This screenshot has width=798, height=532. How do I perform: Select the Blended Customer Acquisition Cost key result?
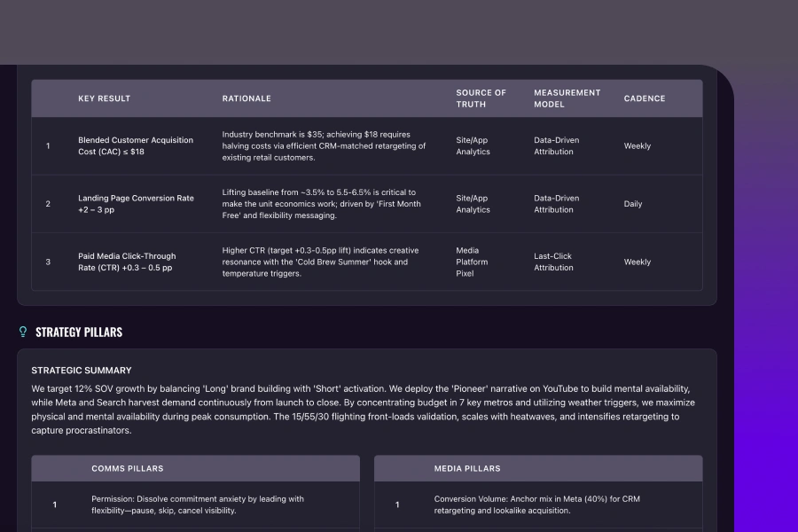click(x=135, y=146)
